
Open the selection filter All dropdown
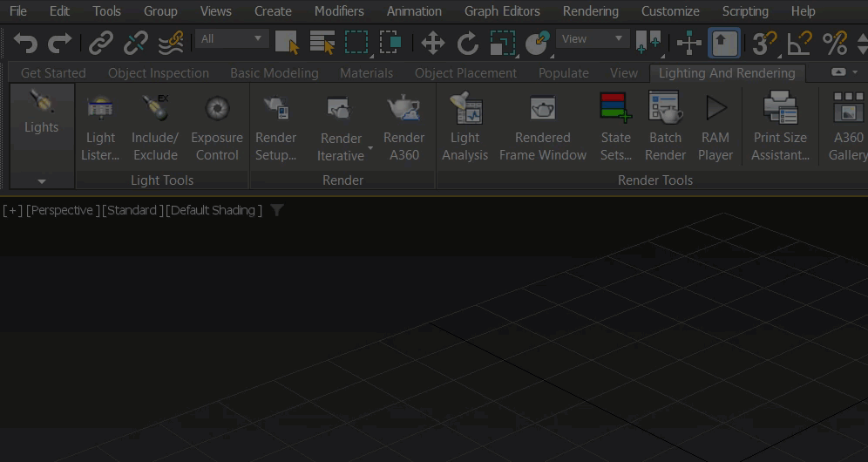coord(232,38)
